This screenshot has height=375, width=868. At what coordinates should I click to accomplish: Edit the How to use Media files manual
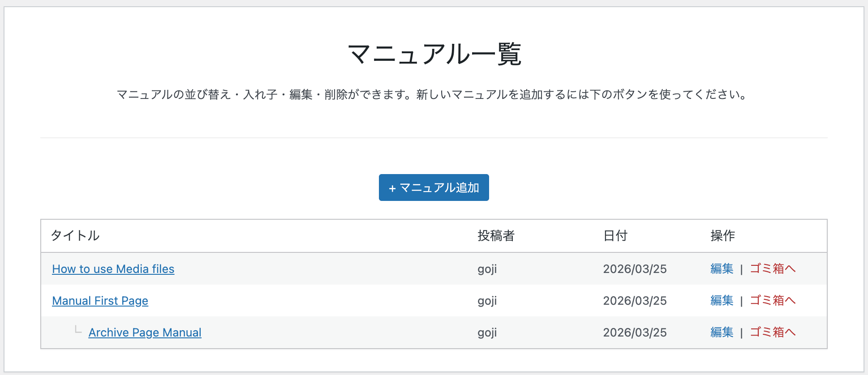[x=722, y=269]
